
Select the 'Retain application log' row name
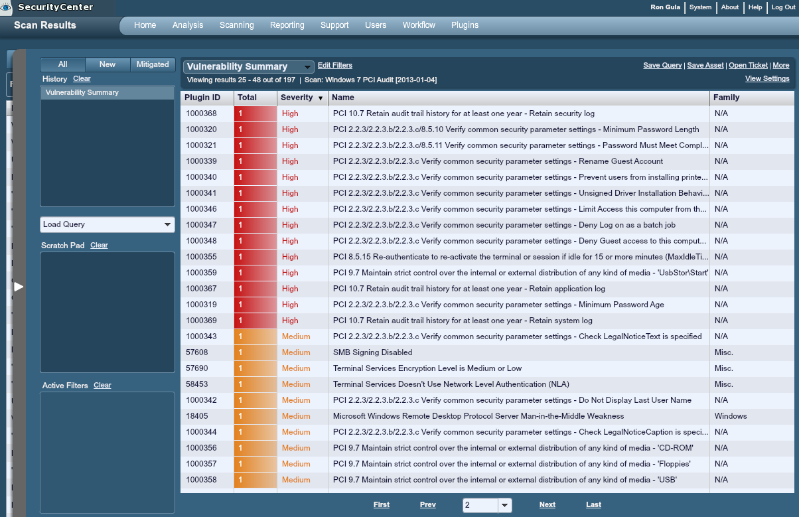tap(469, 289)
